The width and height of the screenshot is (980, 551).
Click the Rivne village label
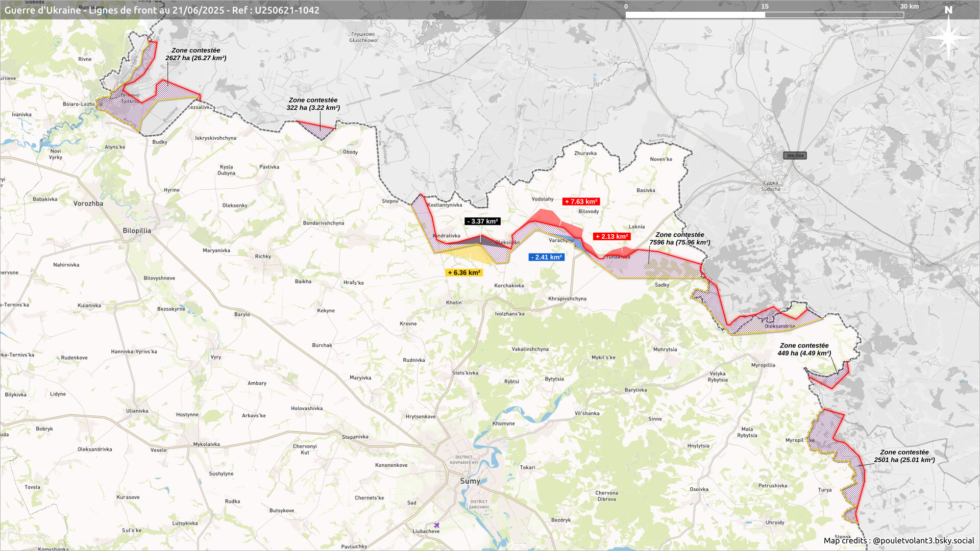[85, 59]
